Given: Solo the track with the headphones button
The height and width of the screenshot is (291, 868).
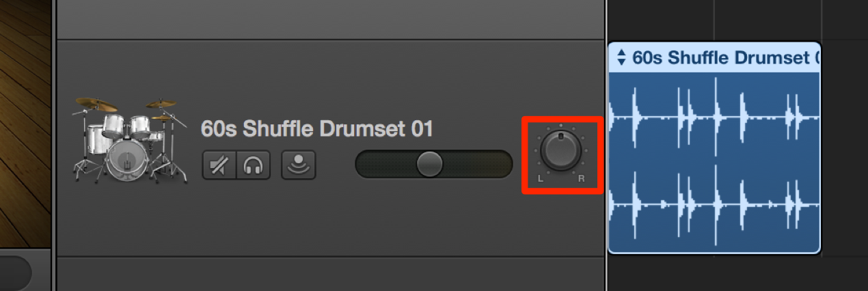Looking at the screenshot, I should pos(254,165).
